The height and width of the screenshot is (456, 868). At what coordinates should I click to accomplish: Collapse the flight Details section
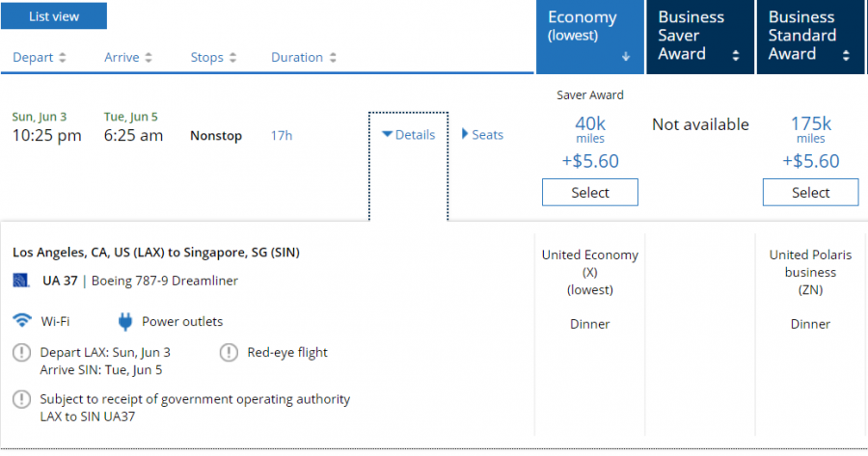[x=408, y=135]
